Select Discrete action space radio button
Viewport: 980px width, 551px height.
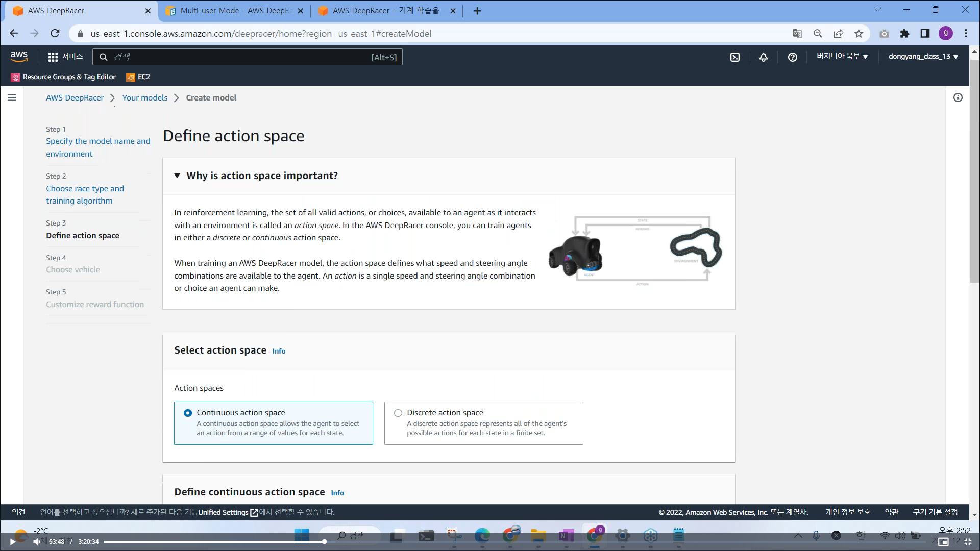click(x=398, y=413)
